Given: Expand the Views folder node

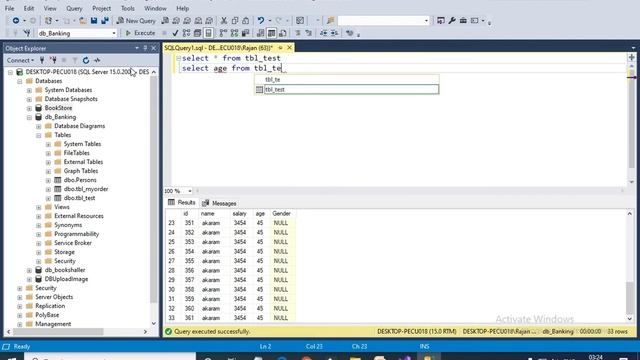Looking at the screenshot, I should 39,207.
